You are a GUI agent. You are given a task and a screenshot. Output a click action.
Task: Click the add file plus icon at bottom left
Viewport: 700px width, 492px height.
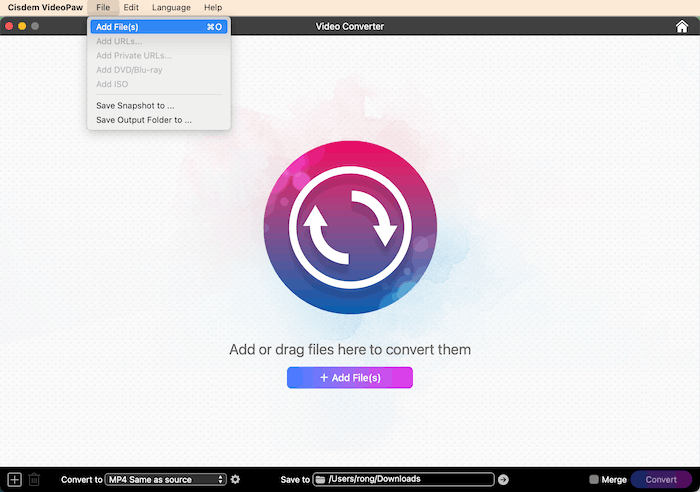pos(14,480)
